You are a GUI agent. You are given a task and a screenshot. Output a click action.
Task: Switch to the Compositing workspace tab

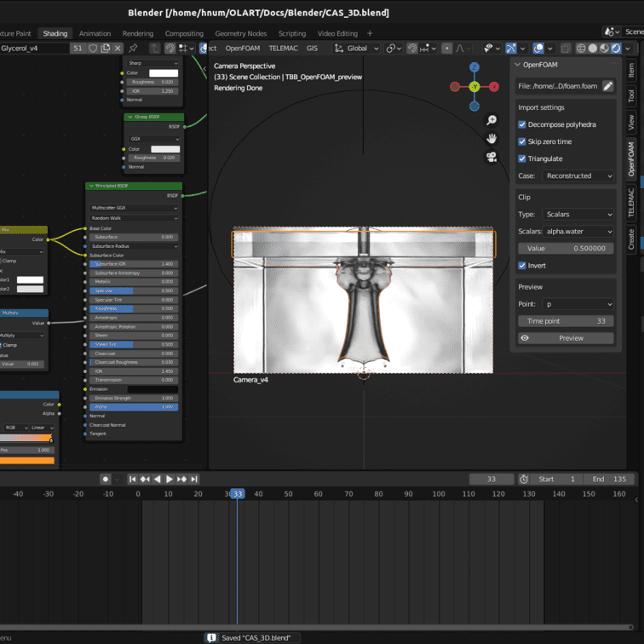[184, 33]
